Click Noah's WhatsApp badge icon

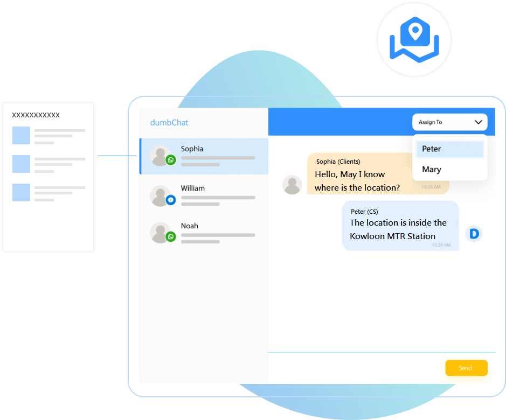[171, 237]
